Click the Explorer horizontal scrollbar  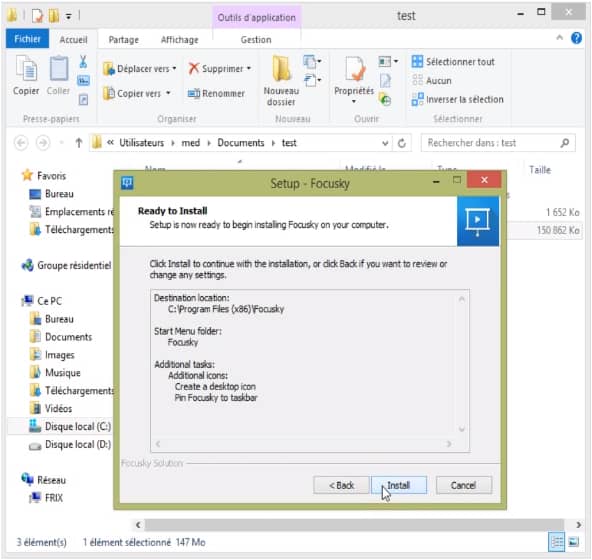coord(355,525)
